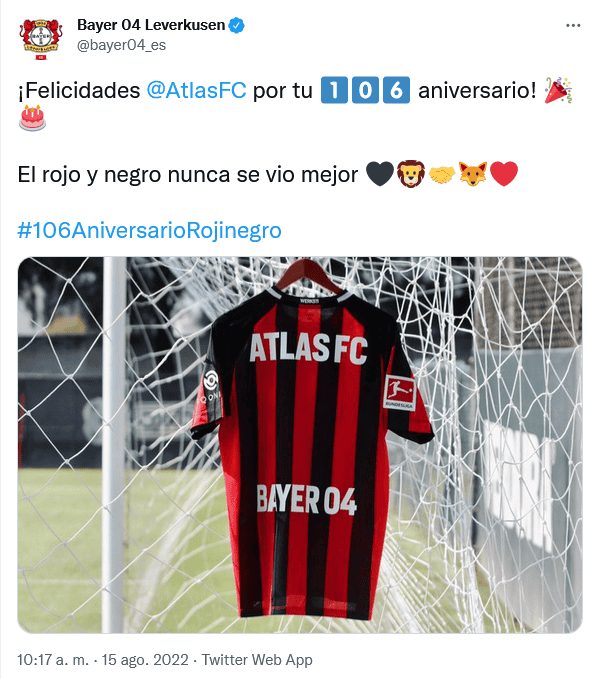This screenshot has width=598, height=679.
Task: Click the 15 ago. 2022 date
Action: [x=145, y=660]
